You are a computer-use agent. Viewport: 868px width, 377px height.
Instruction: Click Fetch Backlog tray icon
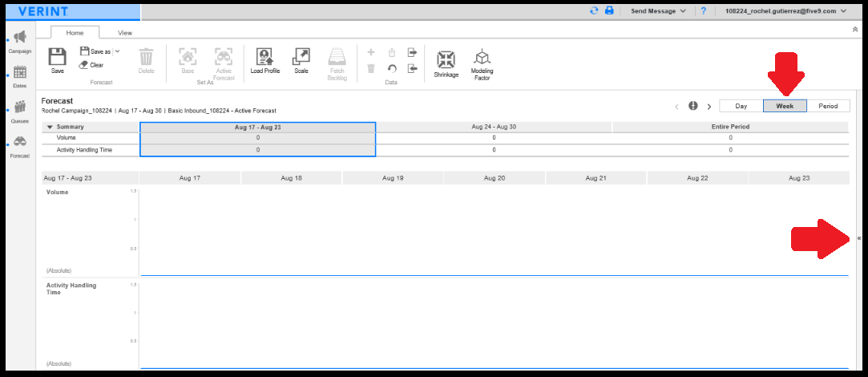pyautogui.click(x=337, y=57)
